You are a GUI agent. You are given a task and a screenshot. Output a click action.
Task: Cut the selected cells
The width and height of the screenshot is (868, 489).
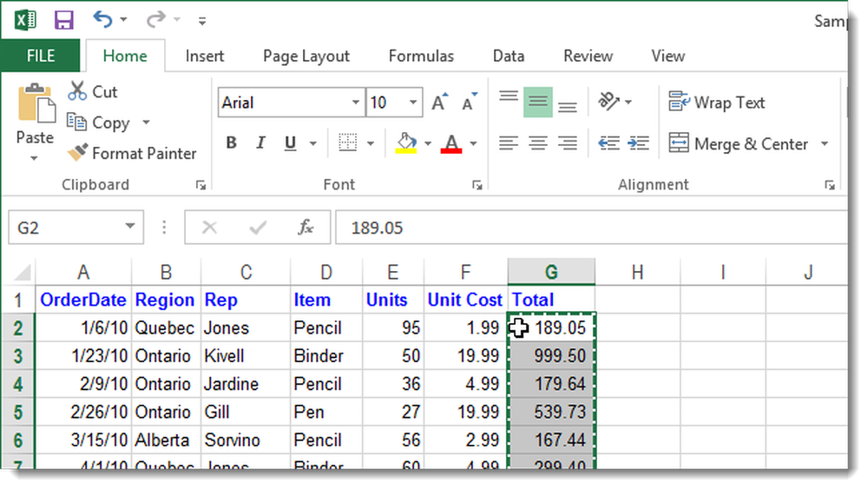[93, 91]
